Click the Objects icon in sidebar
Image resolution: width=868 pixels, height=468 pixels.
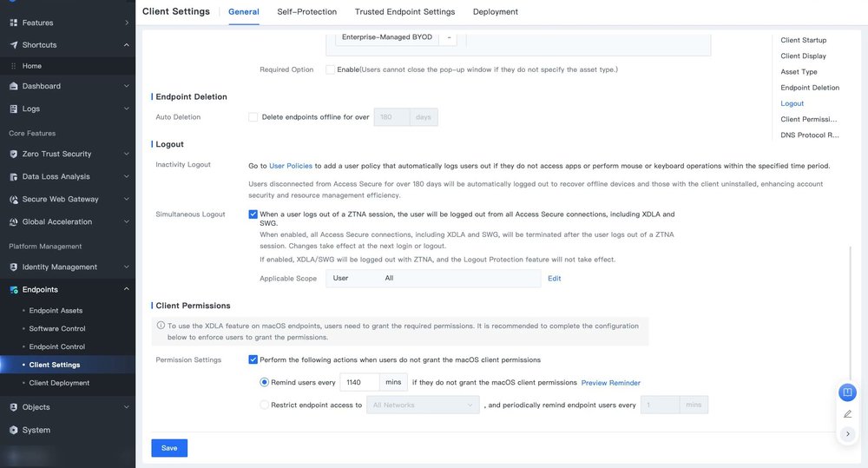13,407
